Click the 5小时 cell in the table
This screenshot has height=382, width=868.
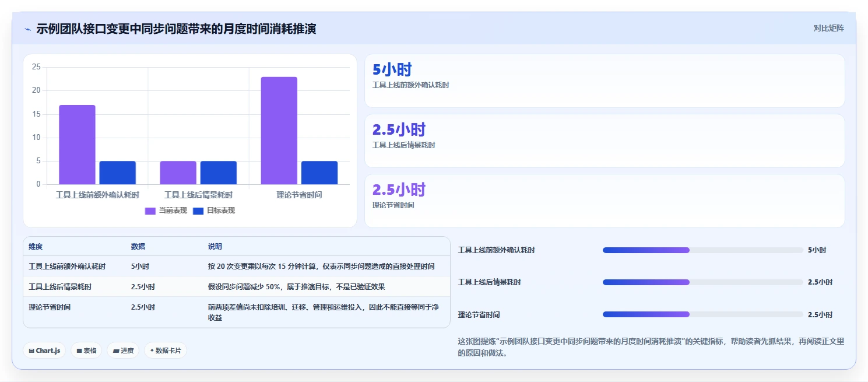[140, 267]
